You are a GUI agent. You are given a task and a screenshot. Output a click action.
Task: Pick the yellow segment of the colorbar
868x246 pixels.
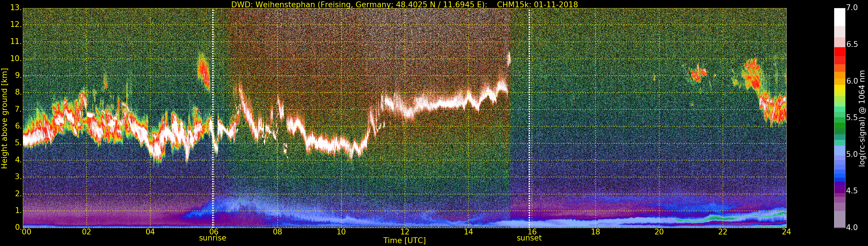(839, 88)
